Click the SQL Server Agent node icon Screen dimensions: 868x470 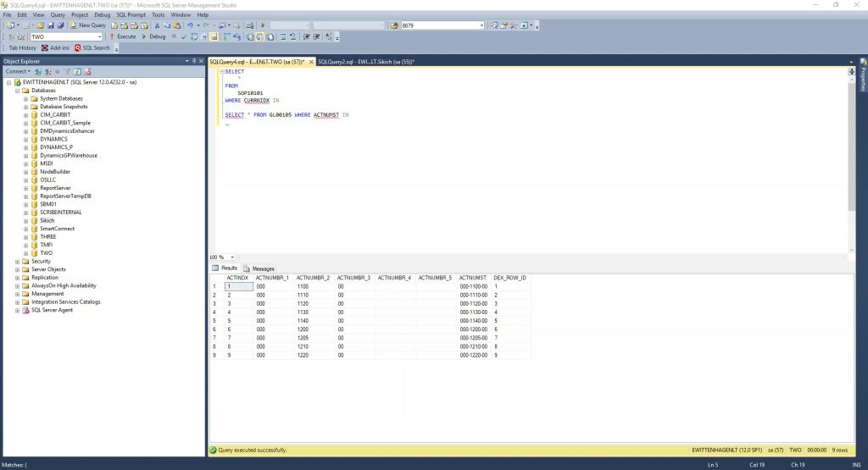tap(25, 310)
